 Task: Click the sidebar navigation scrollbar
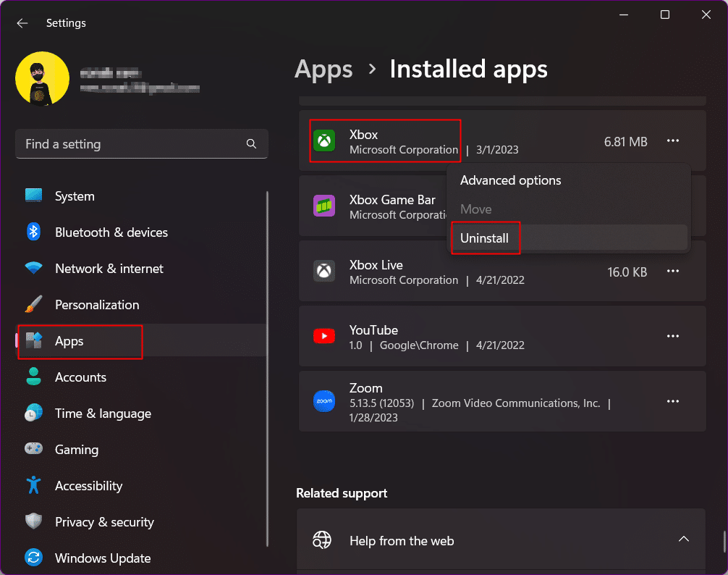[268, 369]
